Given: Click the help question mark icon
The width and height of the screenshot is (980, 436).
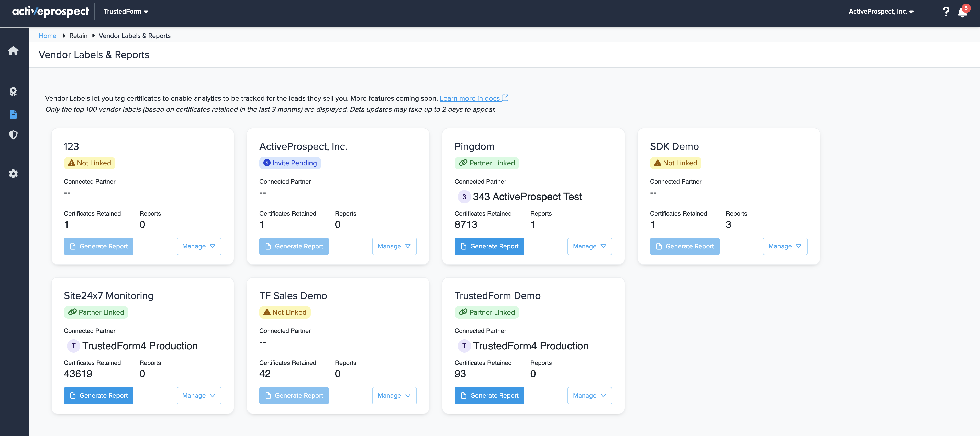Looking at the screenshot, I should [946, 12].
